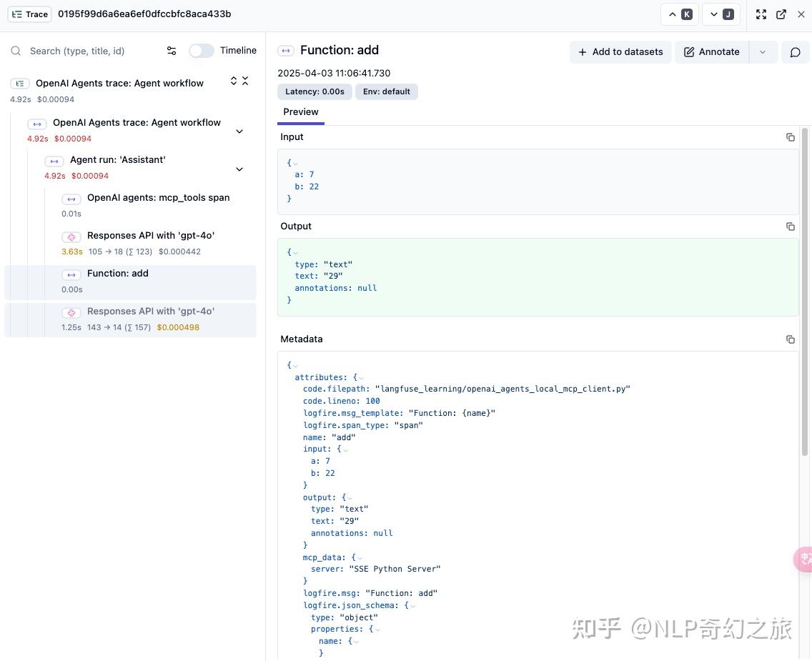Open the Annotate dropdown menu
Screen dimensions: 812x661
coord(763,51)
